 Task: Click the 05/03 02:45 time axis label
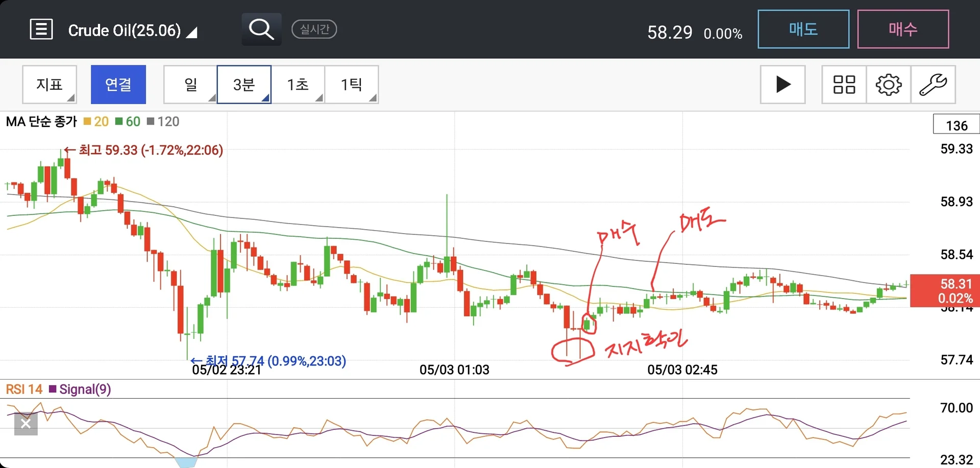click(x=682, y=370)
